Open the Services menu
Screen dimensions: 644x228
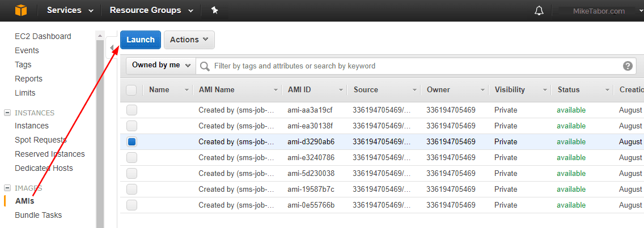point(70,10)
